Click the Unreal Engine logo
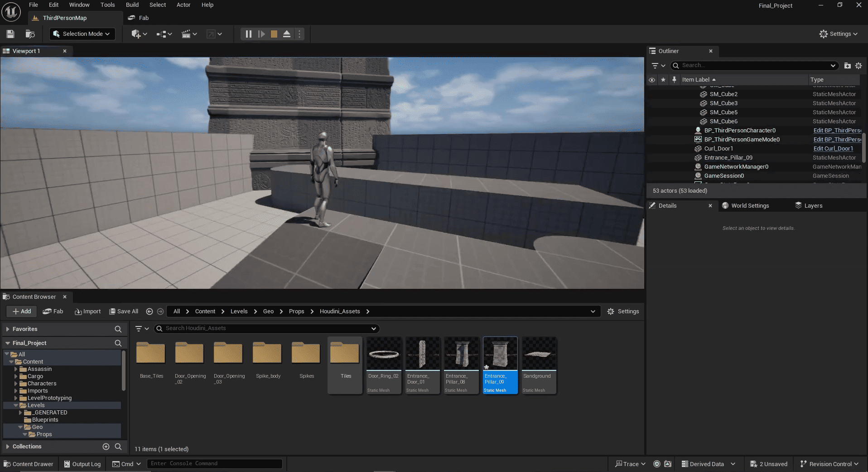The image size is (868, 472). tap(11, 12)
